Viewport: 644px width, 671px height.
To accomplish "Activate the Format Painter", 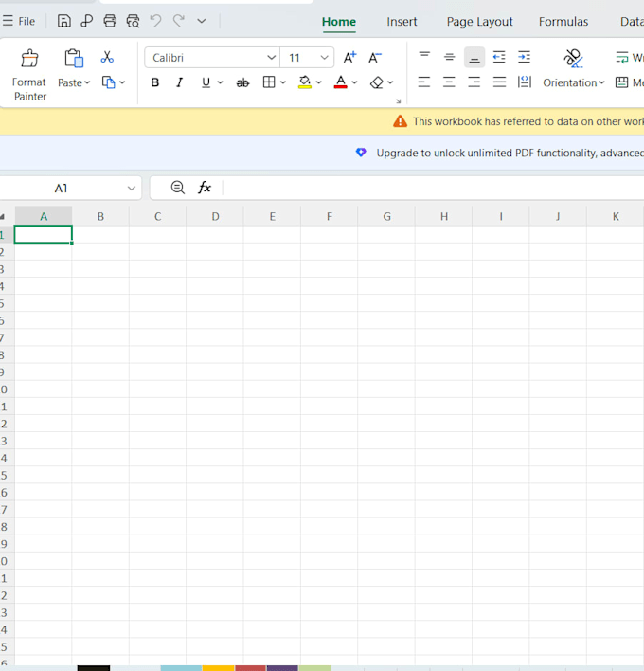I will coord(29,75).
